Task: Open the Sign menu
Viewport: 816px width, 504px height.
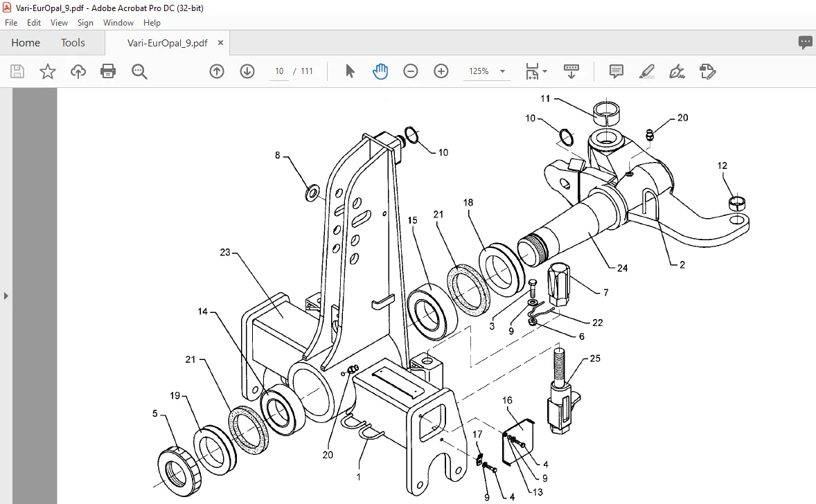Action: click(x=85, y=23)
